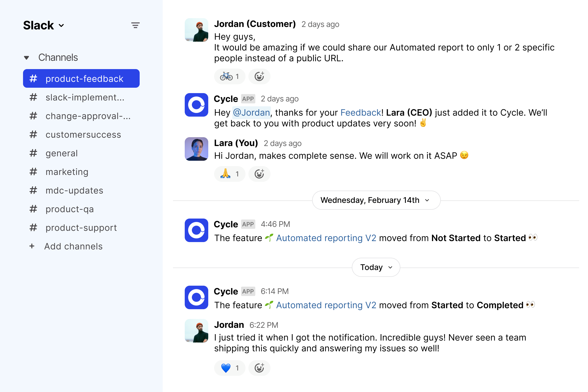Viewport: 588px width, 392px height.
Task: Click the seedling icon in the 6:14 PM message
Action: point(269,305)
